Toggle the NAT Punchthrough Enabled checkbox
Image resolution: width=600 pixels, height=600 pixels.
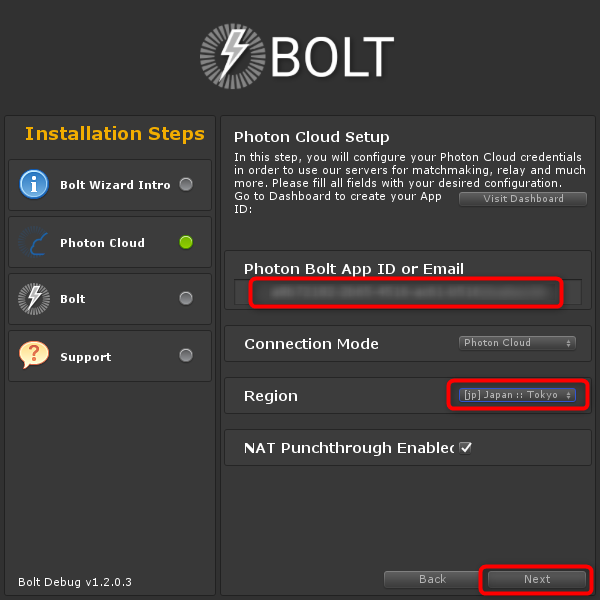[465, 448]
